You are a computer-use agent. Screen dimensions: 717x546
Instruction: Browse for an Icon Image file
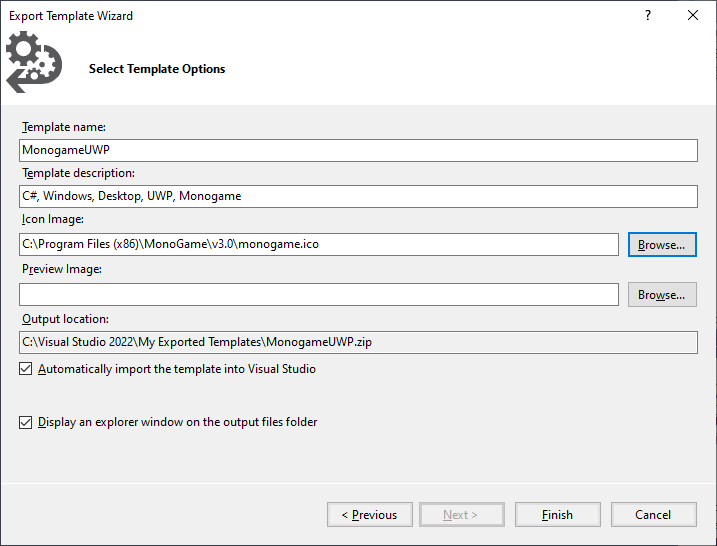[662, 245]
